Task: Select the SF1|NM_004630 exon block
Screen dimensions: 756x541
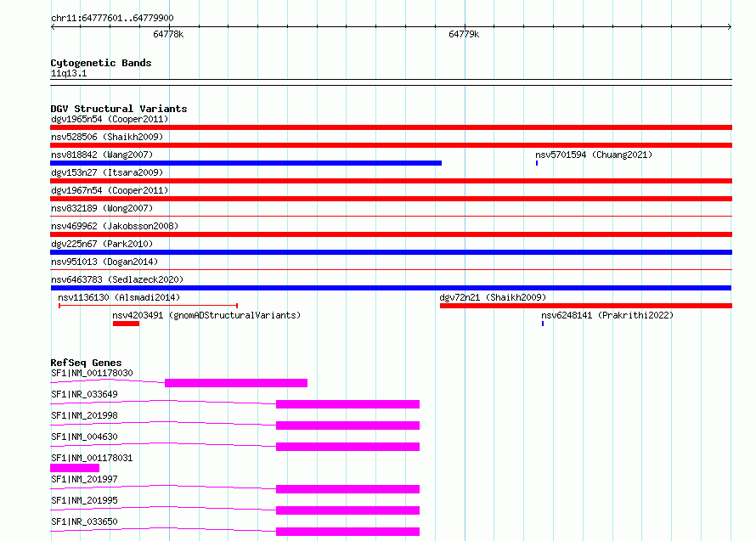Action: click(347, 447)
